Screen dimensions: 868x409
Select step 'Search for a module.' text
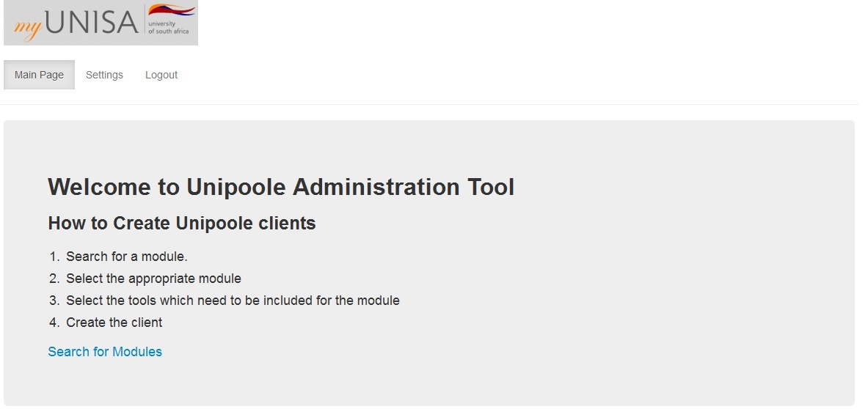coord(127,257)
